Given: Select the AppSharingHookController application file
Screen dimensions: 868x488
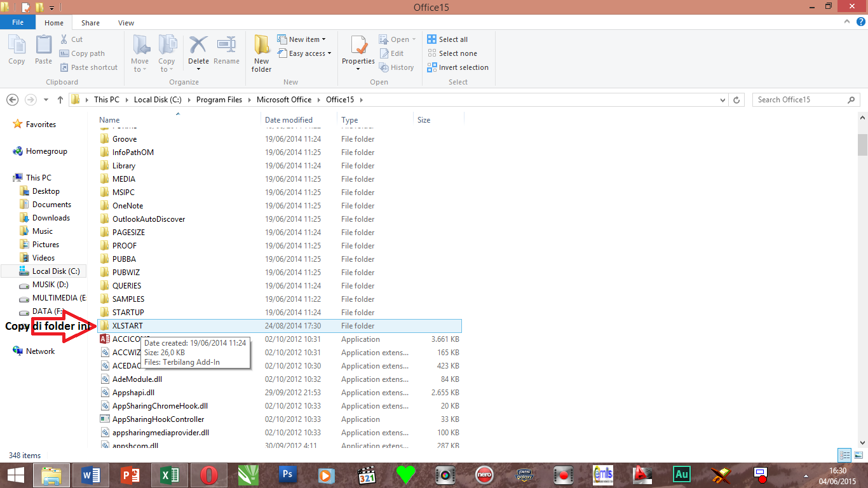Looking at the screenshot, I should [x=280, y=419].
